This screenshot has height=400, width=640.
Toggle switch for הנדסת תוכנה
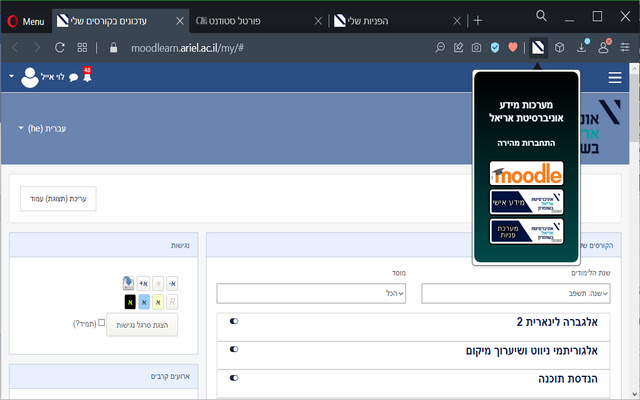pyautogui.click(x=234, y=378)
